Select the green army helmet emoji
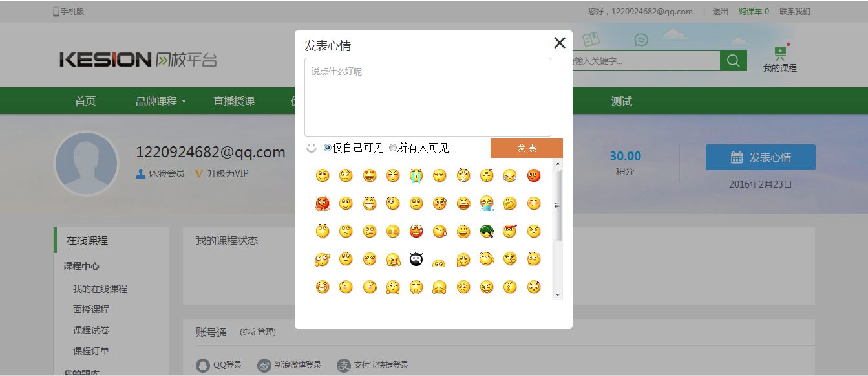The width and height of the screenshot is (868, 376). tap(487, 231)
